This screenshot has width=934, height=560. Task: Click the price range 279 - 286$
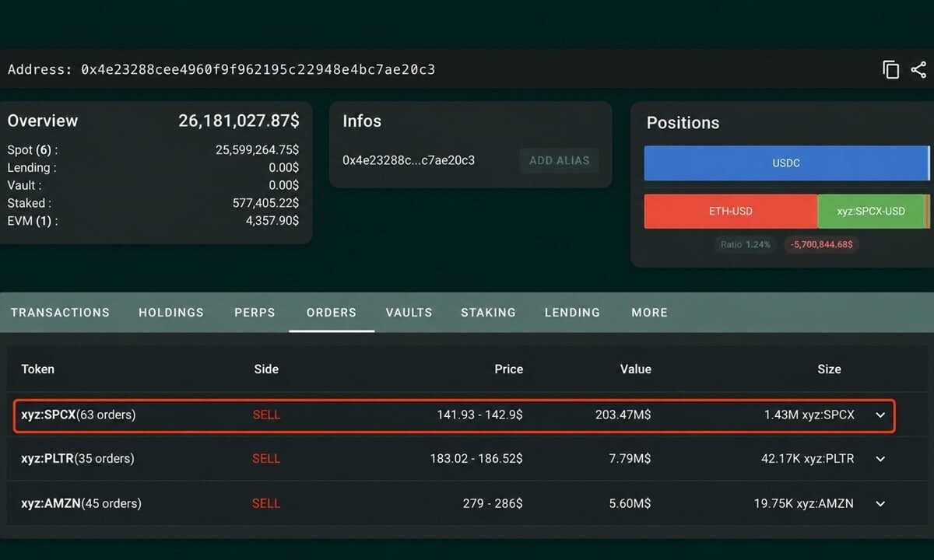pos(493,504)
